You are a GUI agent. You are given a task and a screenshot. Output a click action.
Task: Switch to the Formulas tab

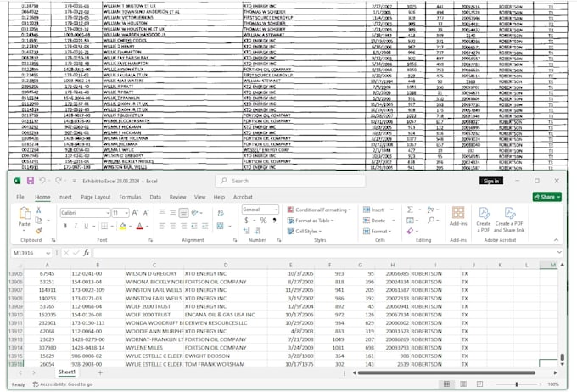click(x=130, y=197)
